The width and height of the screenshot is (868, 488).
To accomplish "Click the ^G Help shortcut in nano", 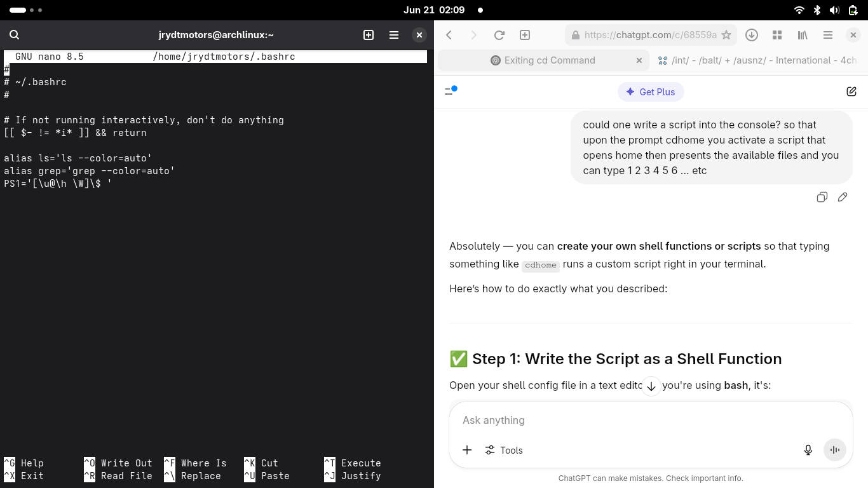I will (24, 463).
